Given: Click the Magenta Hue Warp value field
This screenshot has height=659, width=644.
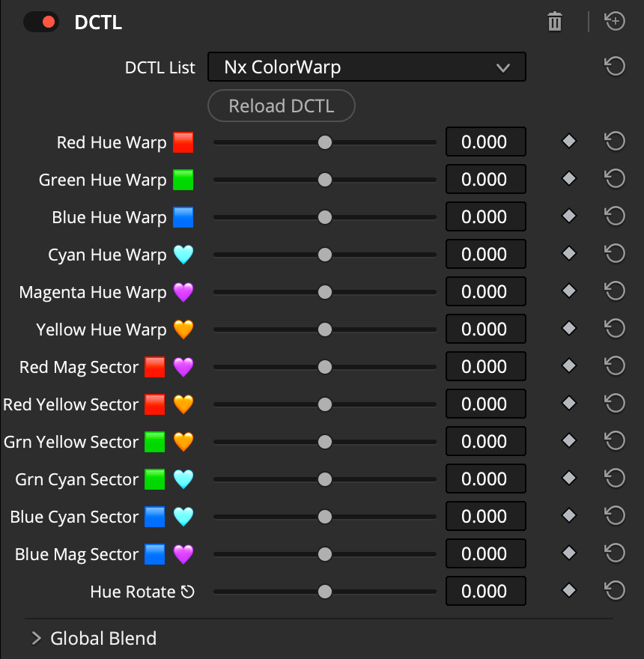Looking at the screenshot, I should 485,291.
